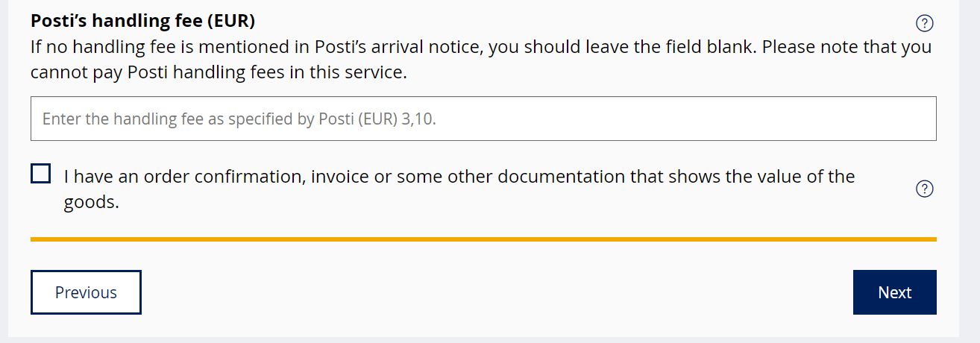The height and width of the screenshot is (343, 980).
Task: Open help for order confirmation checkbox
Action: tap(924, 189)
